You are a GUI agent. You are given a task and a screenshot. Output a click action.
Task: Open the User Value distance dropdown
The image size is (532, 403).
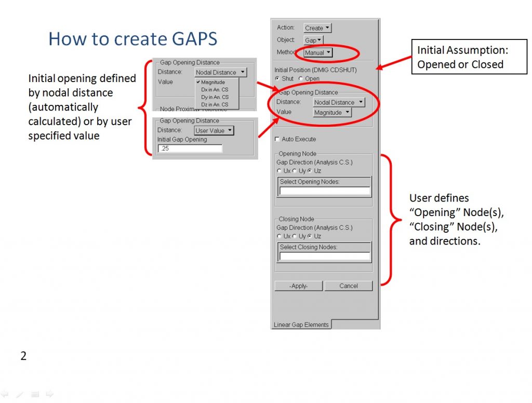(x=214, y=131)
